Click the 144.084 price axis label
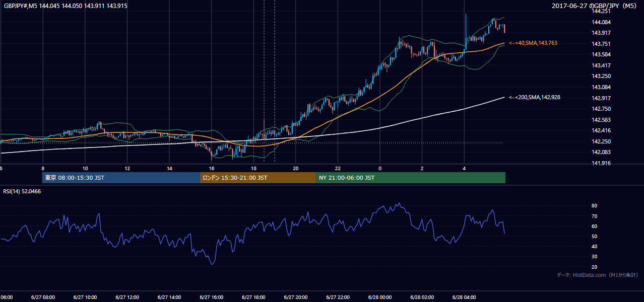This screenshot has width=644, height=302. tap(601, 22)
